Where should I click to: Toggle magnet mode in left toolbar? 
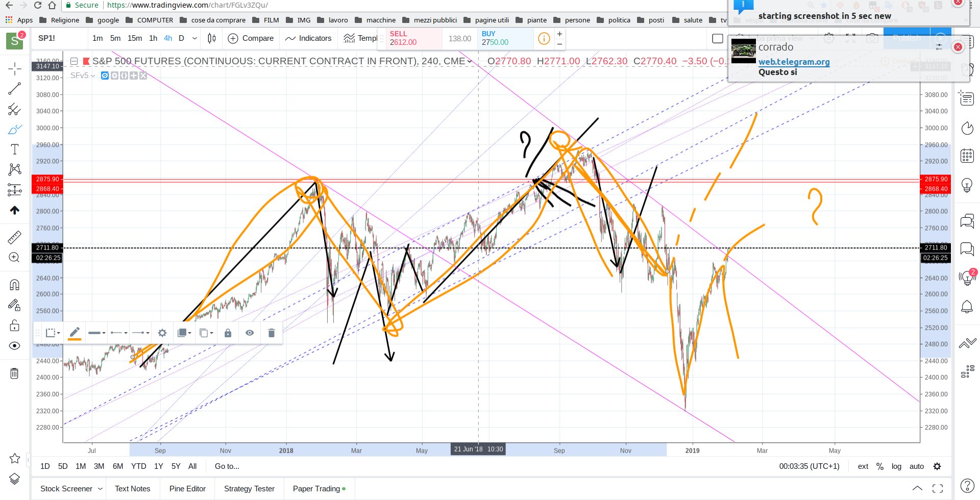[x=15, y=285]
